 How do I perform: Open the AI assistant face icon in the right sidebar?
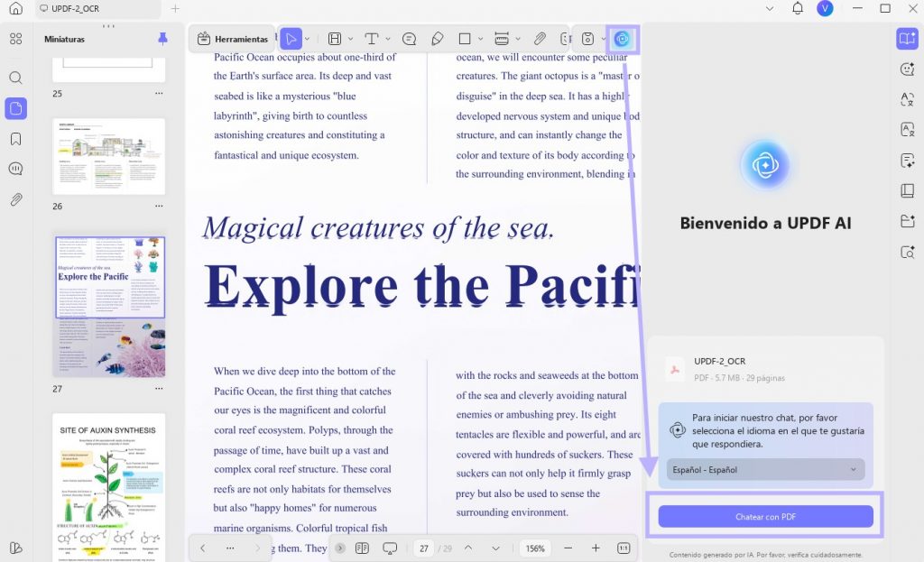tap(908, 69)
